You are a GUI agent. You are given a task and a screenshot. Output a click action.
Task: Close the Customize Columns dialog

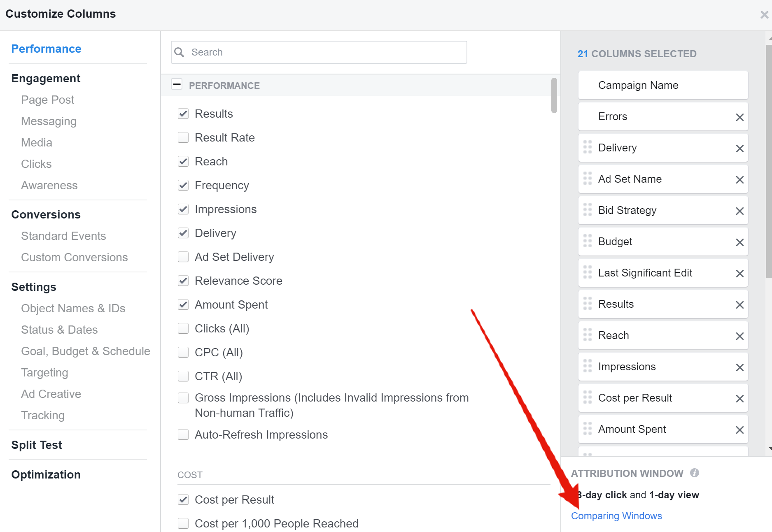click(x=764, y=15)
